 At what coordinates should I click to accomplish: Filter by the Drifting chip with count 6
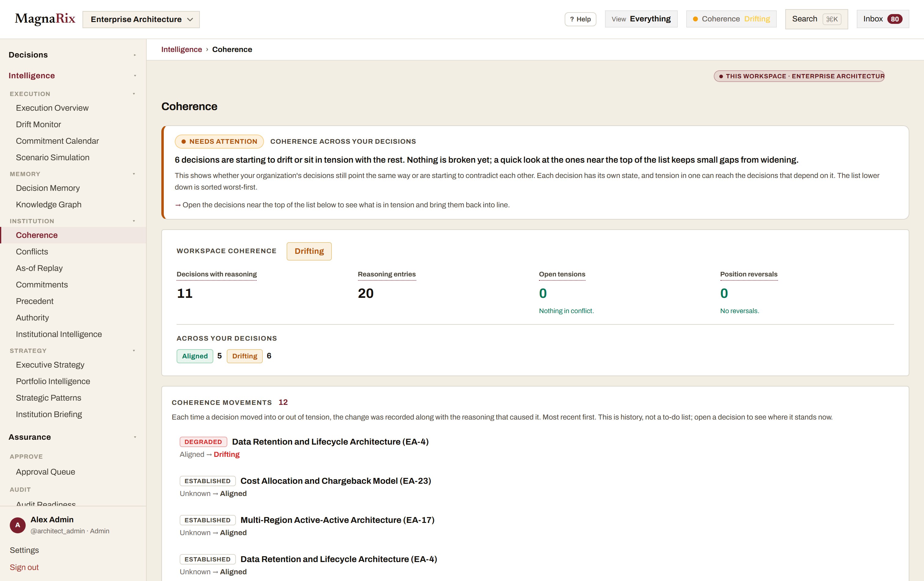[x=244, y=356]
